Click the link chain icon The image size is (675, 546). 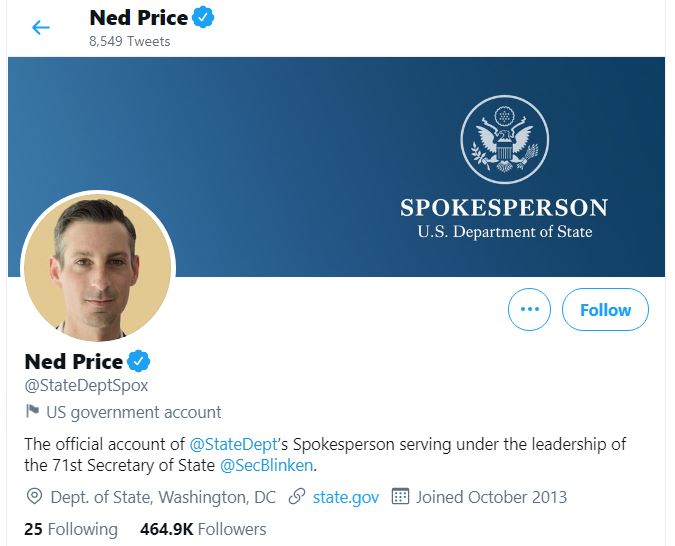297,496
